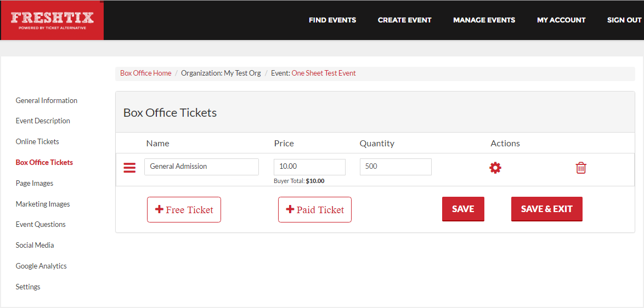Screen dimensions: 644x308
Task: Follow the Box Office Home breadcrumb link
Action: [x=146, y=73]
